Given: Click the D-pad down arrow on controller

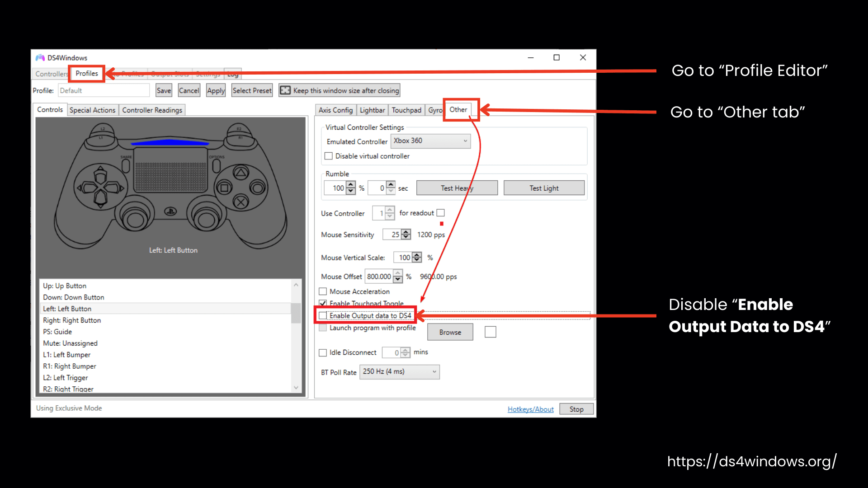Looking at the screenshot, I should (100, 200).
